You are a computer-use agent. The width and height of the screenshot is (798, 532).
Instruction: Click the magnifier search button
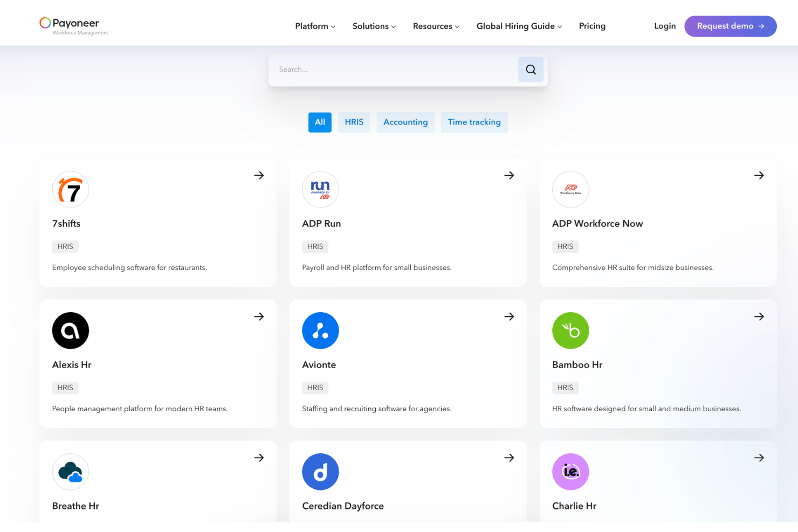pyautogui.click(x=531, y=70)
